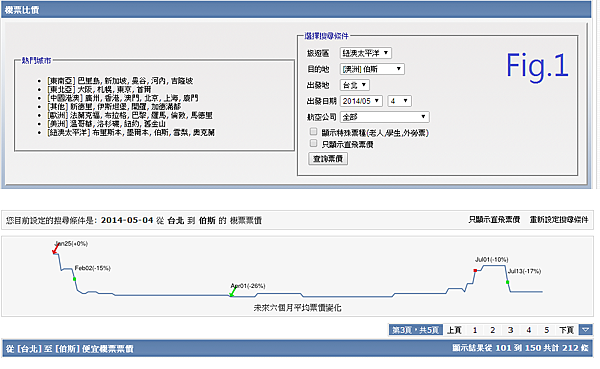Select popular city 澳門
This screenshot has height=369, width=600.
pos(132,98)
